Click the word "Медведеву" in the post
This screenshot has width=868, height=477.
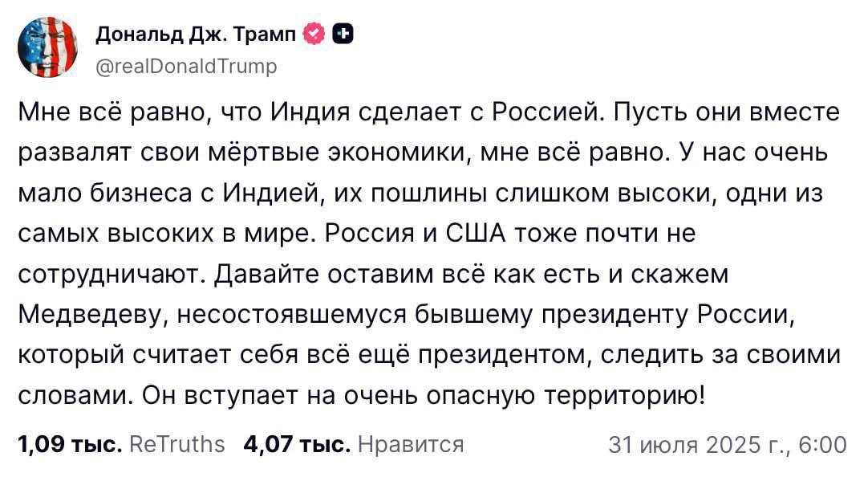(92, 315)
